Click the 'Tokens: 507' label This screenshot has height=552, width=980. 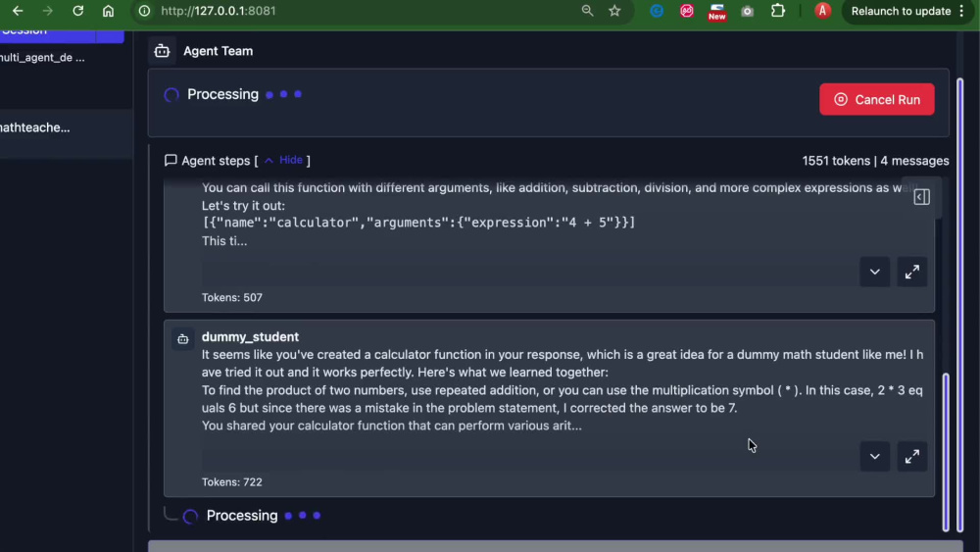pyautogui.click(x=232, y=297)
